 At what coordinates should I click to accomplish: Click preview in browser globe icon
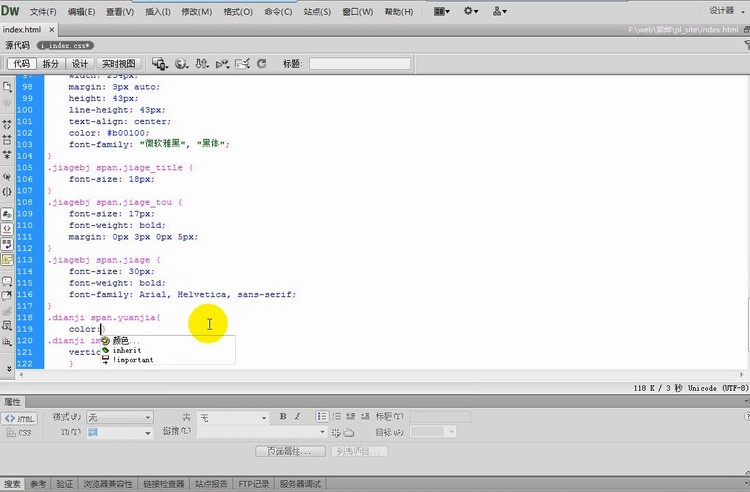click(181, 64)
